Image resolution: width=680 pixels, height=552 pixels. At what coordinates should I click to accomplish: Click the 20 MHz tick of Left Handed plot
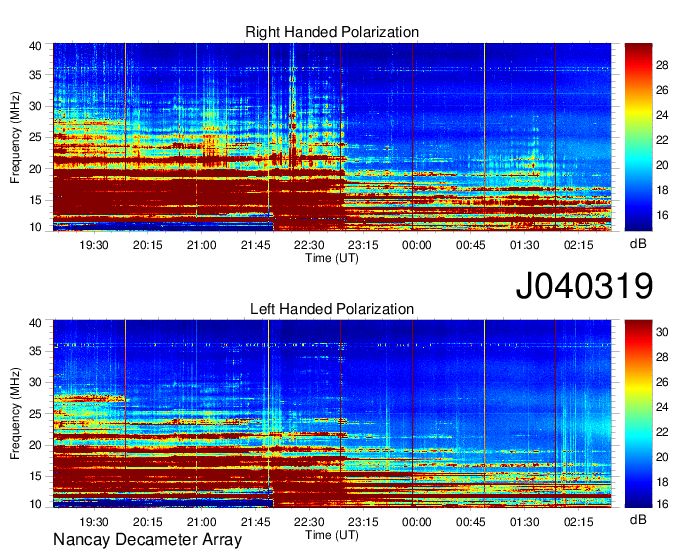(x=35, y=445)
